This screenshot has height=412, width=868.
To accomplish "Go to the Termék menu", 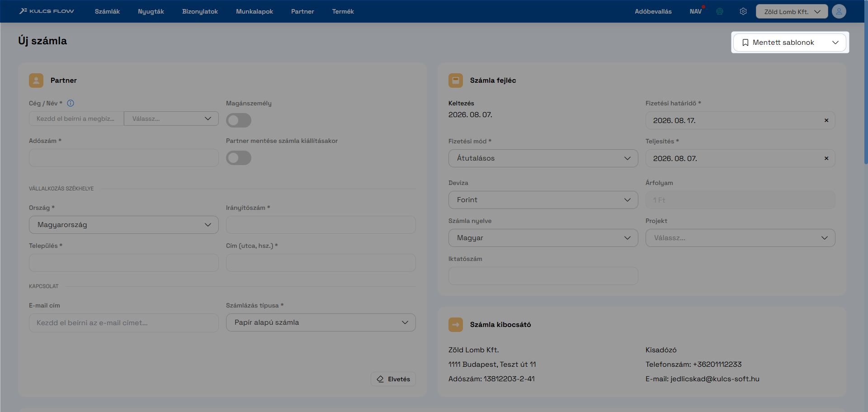I will 343,11.
